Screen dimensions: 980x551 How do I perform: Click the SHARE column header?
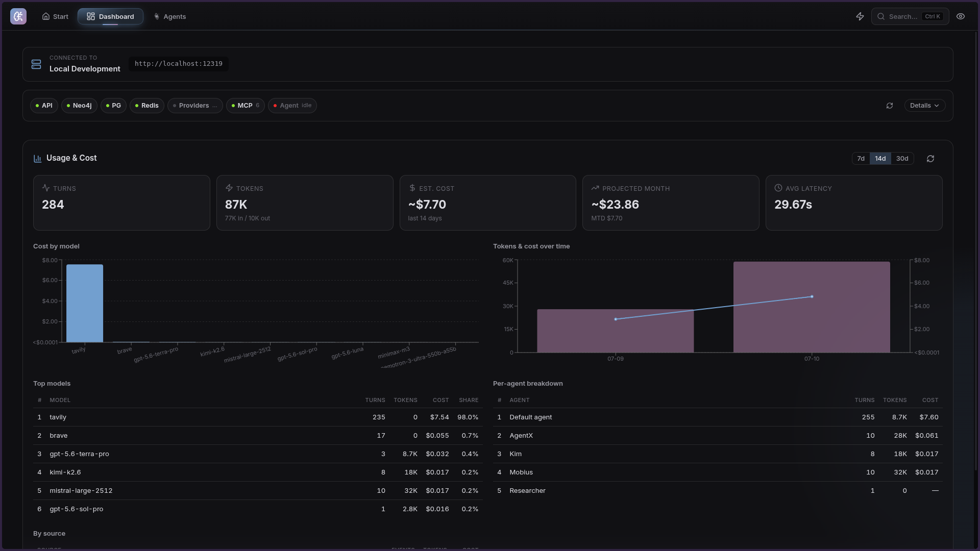(x=469, y=400)
